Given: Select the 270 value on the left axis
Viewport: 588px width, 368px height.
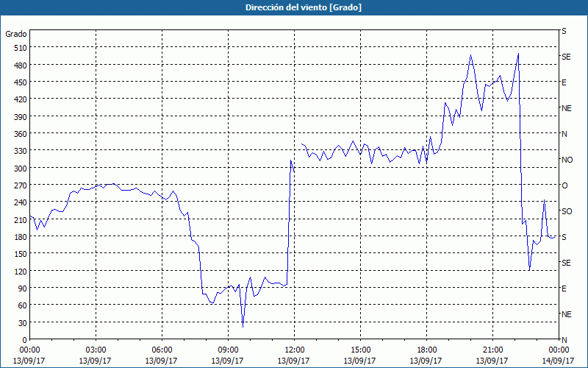Looking at the screenshot, I should pyautogui.click(x=21, y=185).
